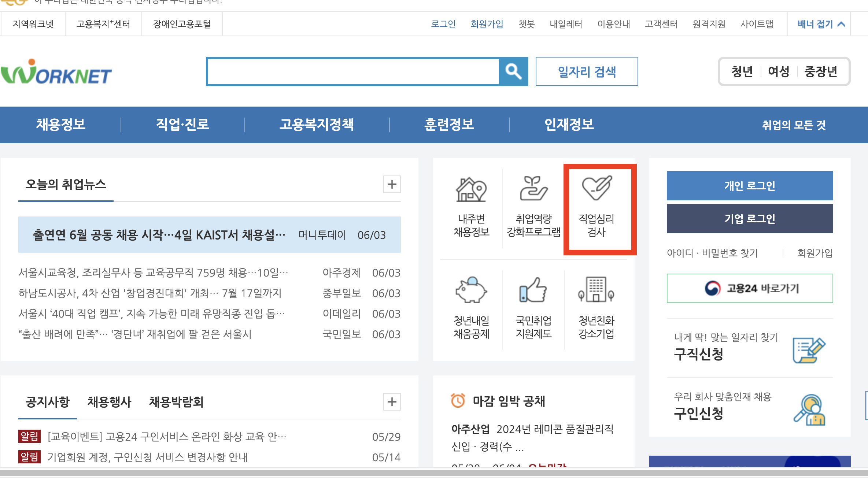
Task: Open 청년내일채움공제 piggy bank icon
Action: [x=471, y=290]
